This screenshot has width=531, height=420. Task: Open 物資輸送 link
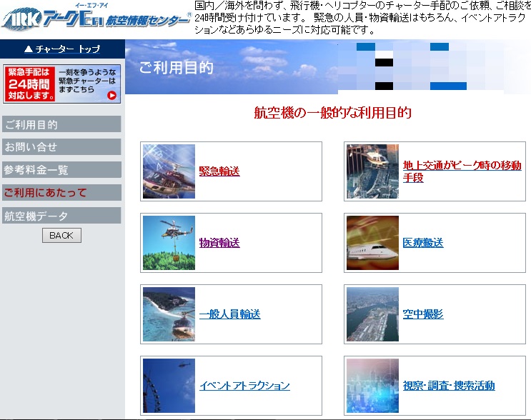coord(219,243)
